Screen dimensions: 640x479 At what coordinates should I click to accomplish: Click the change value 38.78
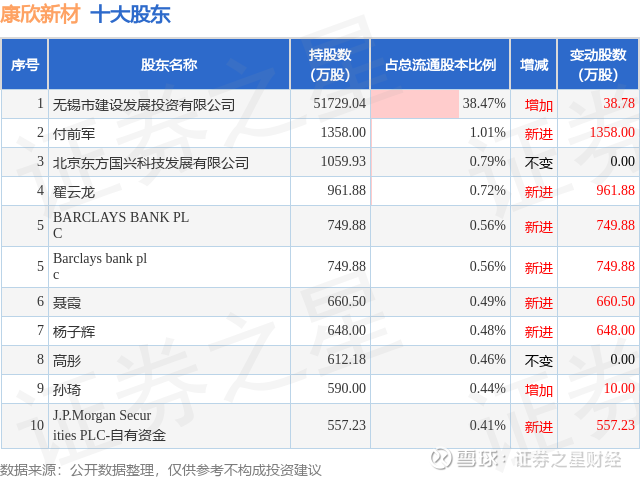619,103
